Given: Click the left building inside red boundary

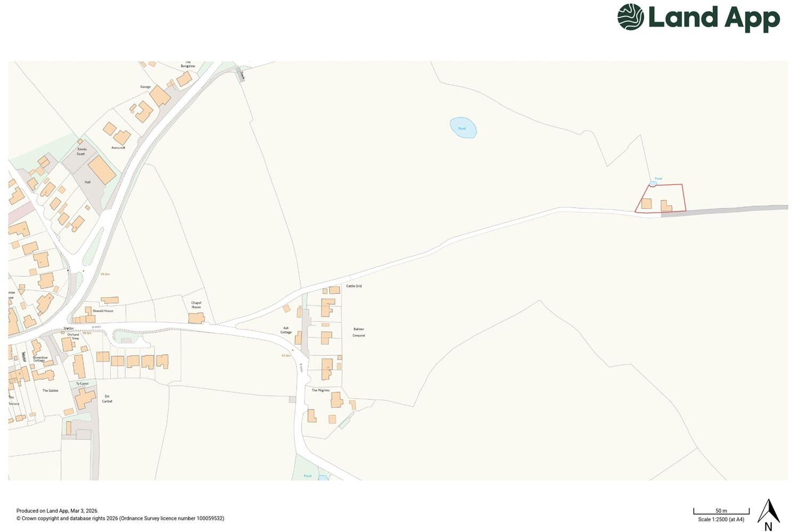Looking at the screenshot, I should click(x=646, y=203).
